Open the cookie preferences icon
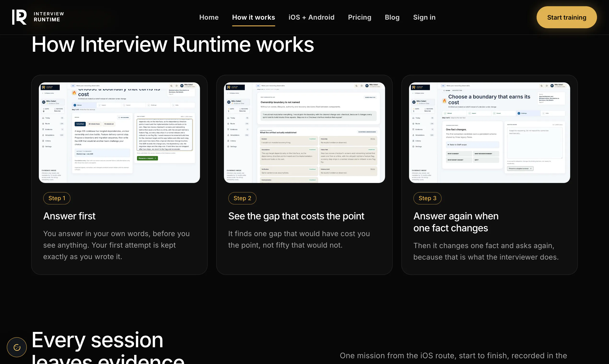 pos(17,347)
